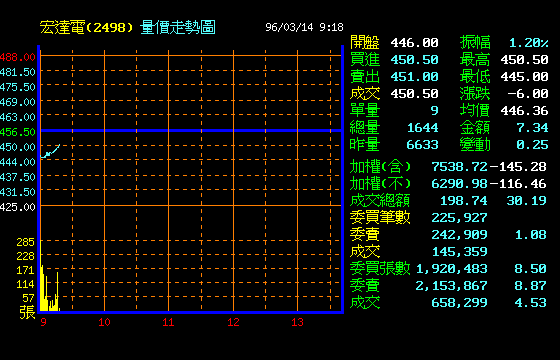Select the 委買張數 value 1,920,483
Viewport: 560px width, 360px height.
(451, 269)
